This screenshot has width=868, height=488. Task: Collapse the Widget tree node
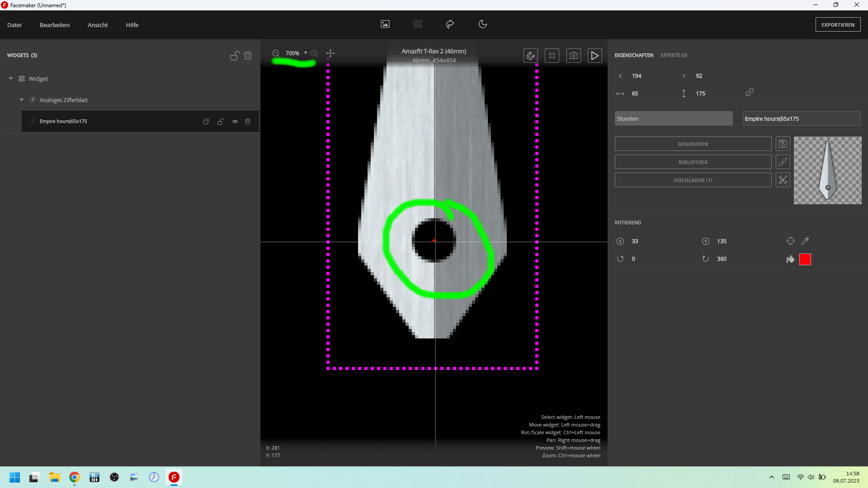tap(11, 79)
